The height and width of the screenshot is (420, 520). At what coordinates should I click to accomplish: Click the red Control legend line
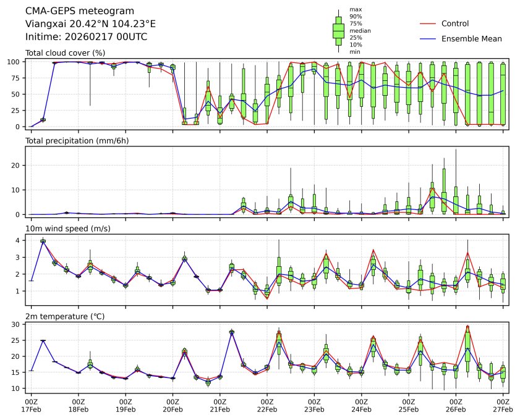428,23
